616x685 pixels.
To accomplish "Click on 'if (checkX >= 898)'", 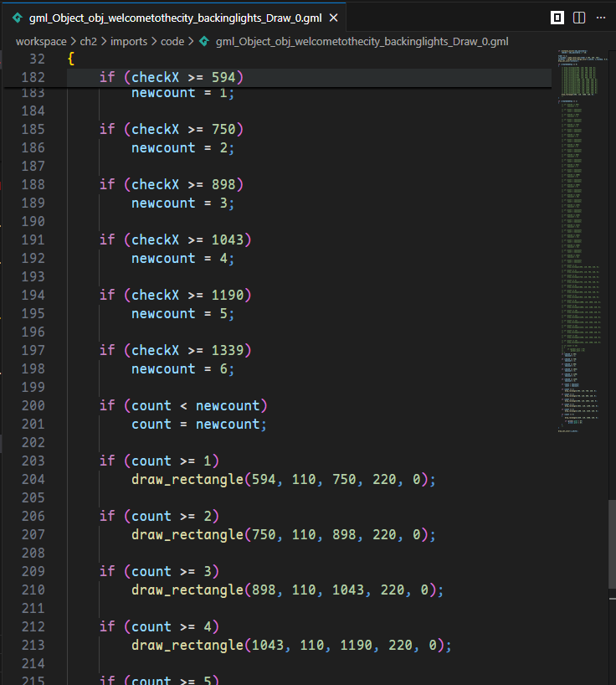I will (171, 185).
